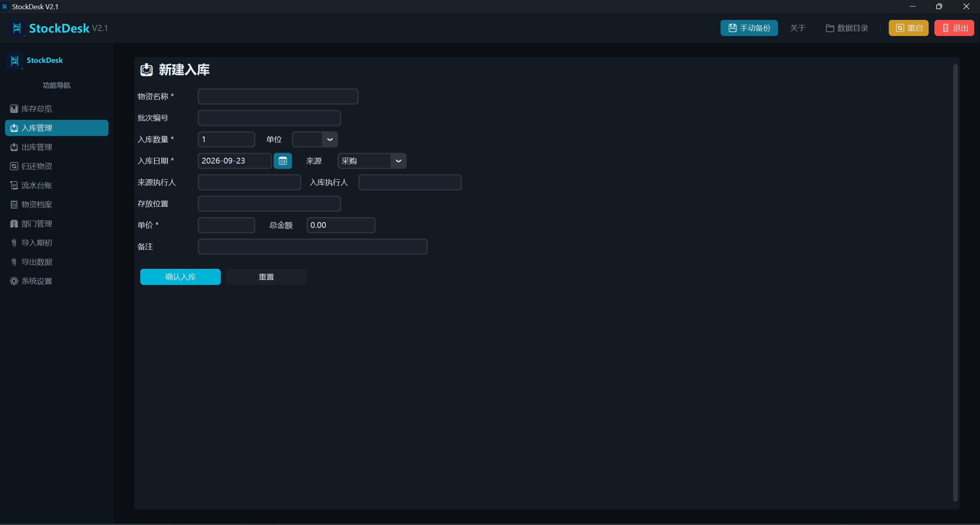Click the 新建入库 title icon
Viewport: 980px width, 525px height.
pyautogui.click(x=146, y=70)
